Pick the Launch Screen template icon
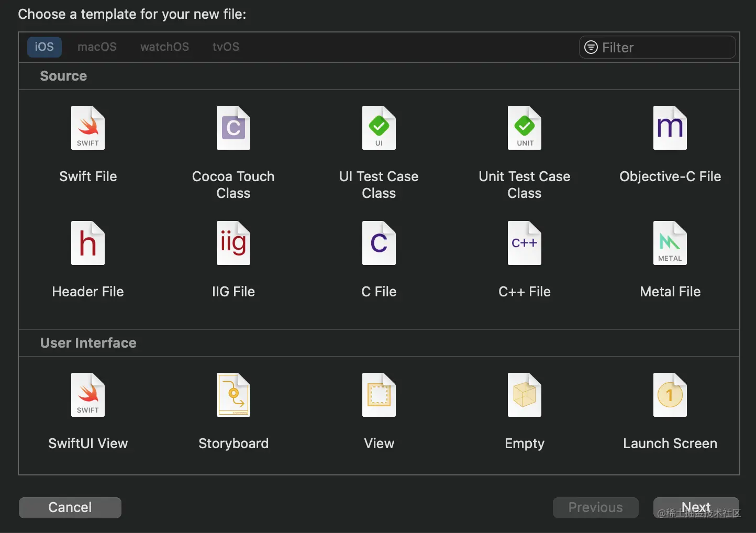The height and width of the screenshot is (533, 756). click(x=670, y=395)
